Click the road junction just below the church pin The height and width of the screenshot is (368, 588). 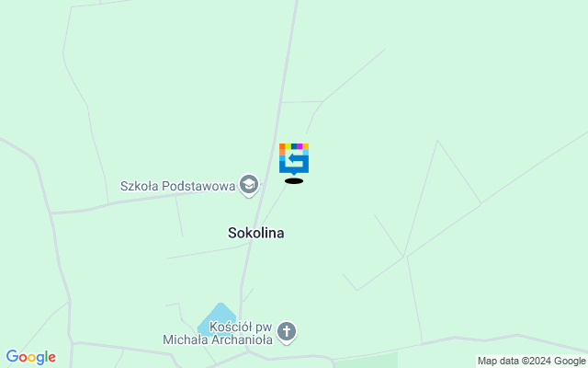point(248,351)
